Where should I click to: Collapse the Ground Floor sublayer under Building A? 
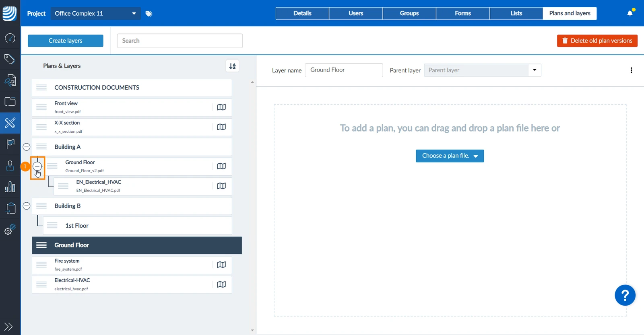click(37, 166)
